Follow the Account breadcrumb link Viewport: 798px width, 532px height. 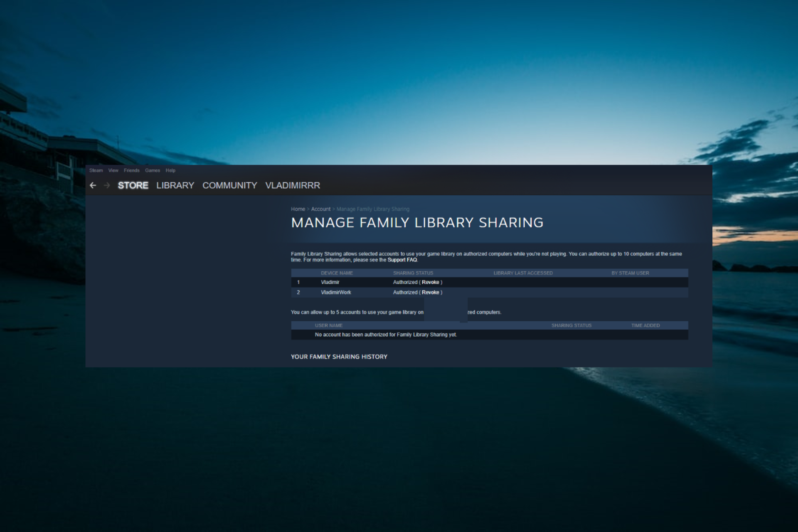(x=321, y=209)
